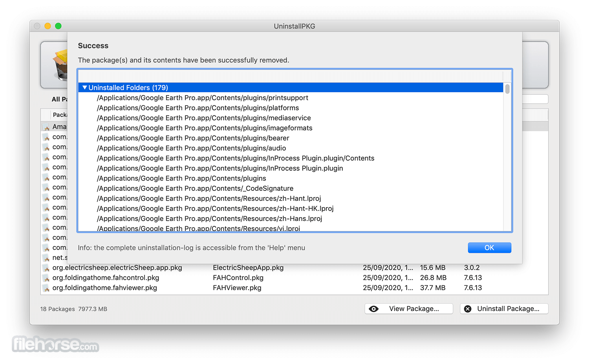The width and height of the screenshot is (589, 364).
Task: Click the 26.8 MB size cell
Action: 433,278
